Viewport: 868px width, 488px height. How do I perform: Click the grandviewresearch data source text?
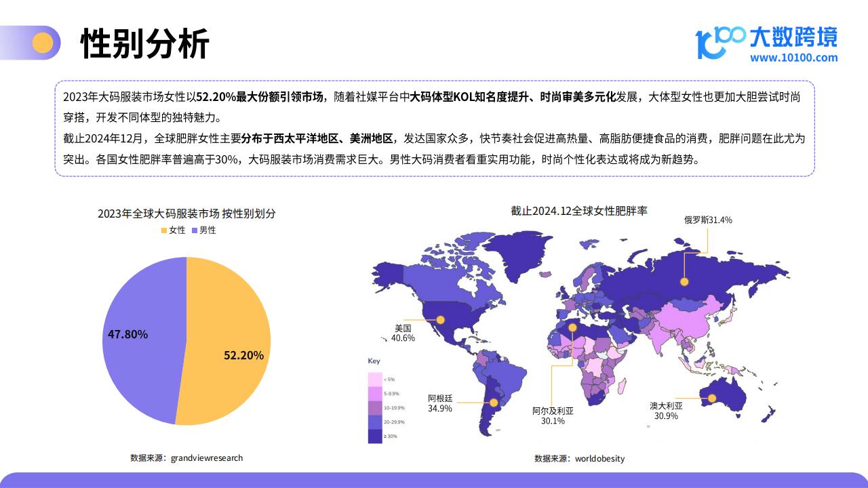(206, 458)
